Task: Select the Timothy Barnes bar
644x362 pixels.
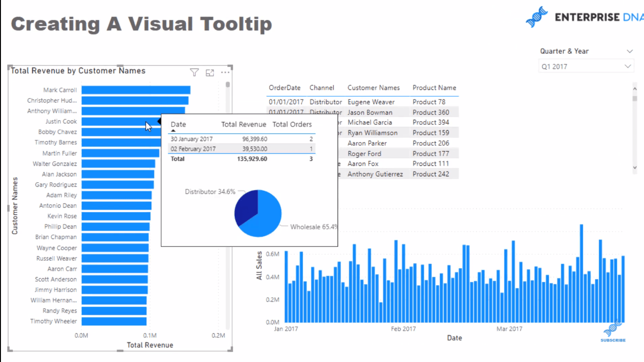Action: 121,142
